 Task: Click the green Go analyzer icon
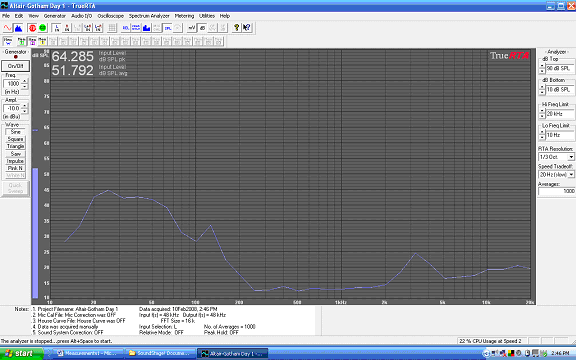pyautogui.click(x=43, y=28)
